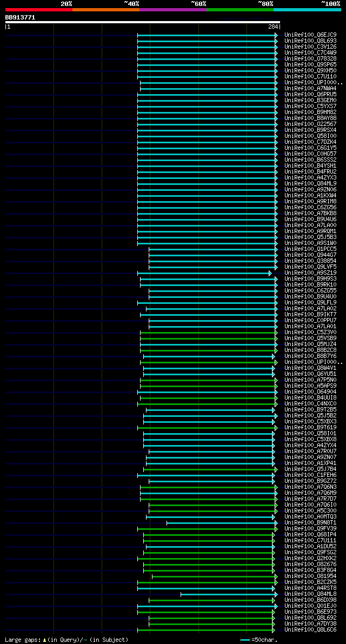Click the orange ~40% legend segment
The image size is (346, 644).
tap(106, 9)
